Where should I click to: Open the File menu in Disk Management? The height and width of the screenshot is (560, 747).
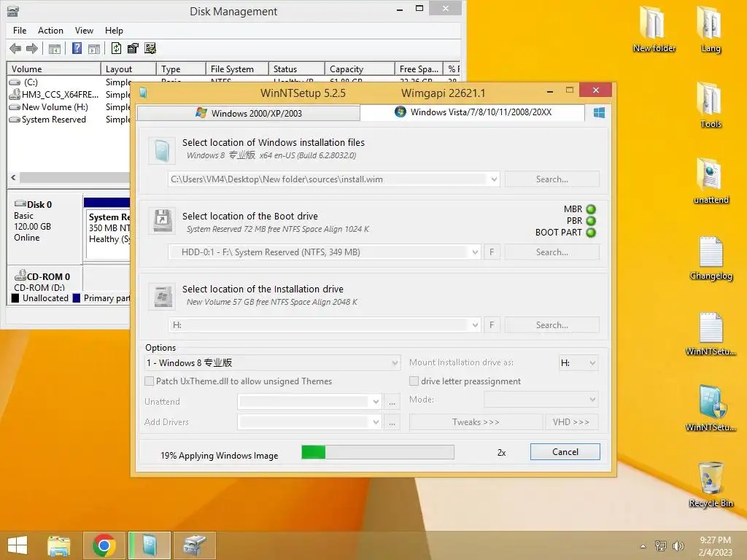point(20,31)
